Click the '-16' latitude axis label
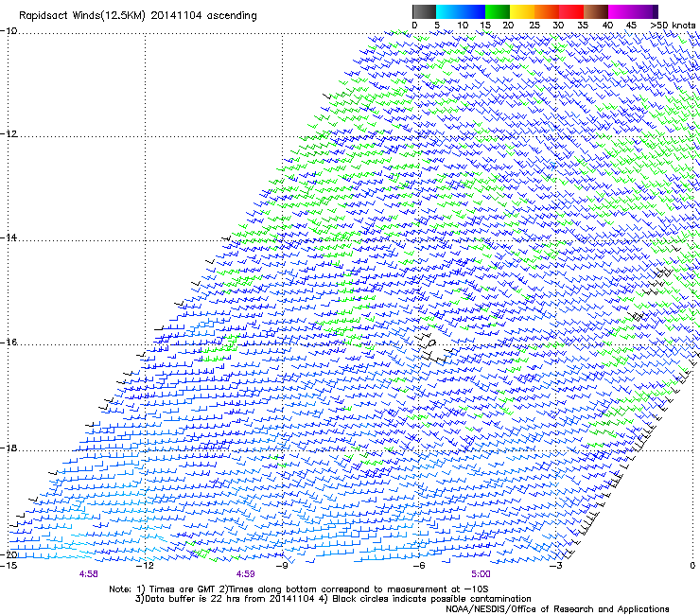This screenshot has height=615, width=700. 9,343
